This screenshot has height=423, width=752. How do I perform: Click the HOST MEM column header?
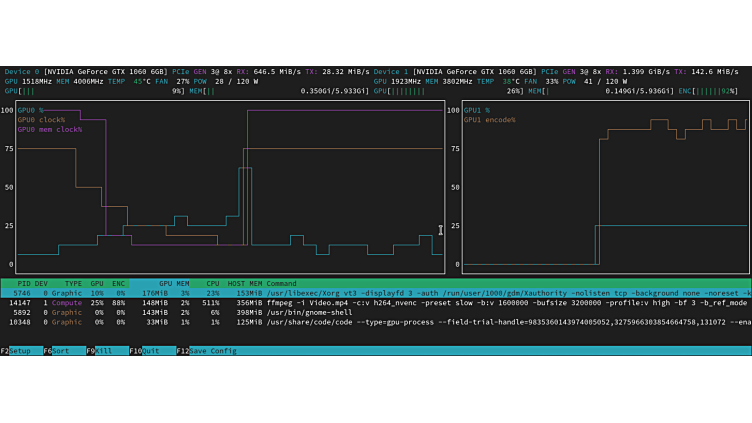click(x=245, y=283)
